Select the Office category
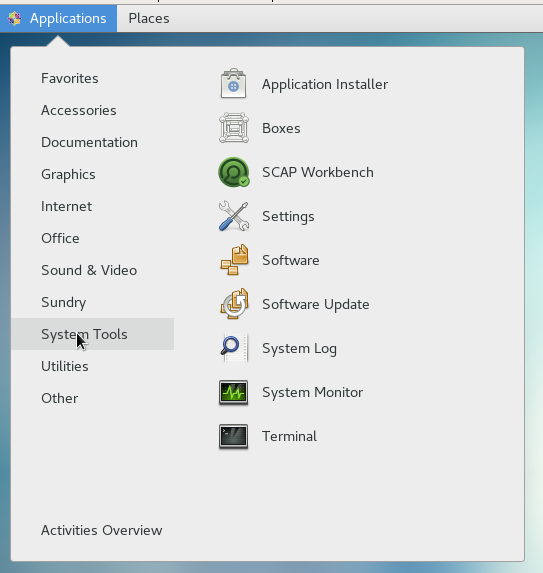This screenshot has height=573, width=543. [x=60, y=238]
